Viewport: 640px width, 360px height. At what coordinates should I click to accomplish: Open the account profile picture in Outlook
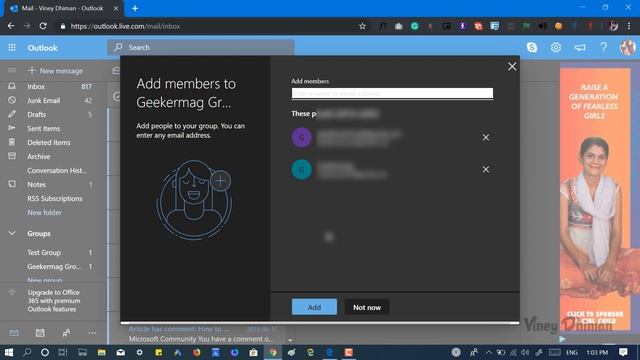tap(627, 47)
